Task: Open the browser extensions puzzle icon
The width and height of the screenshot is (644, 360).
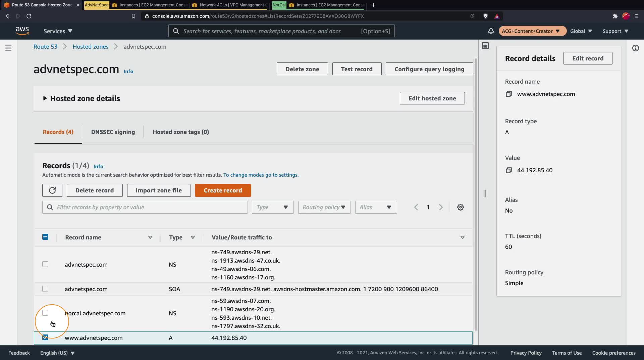Action: [x=615, y=16]
